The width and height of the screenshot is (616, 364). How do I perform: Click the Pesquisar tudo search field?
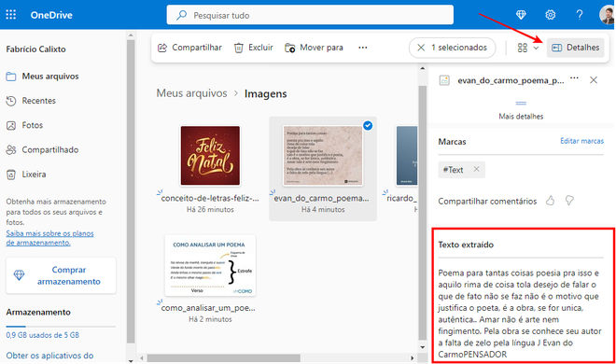[x=310, y=15]
